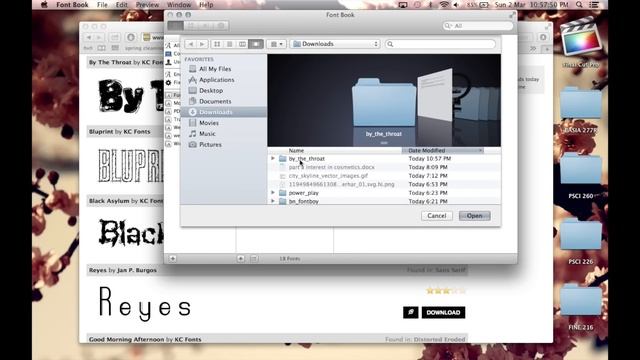Switch file dialog to column view

242,44
